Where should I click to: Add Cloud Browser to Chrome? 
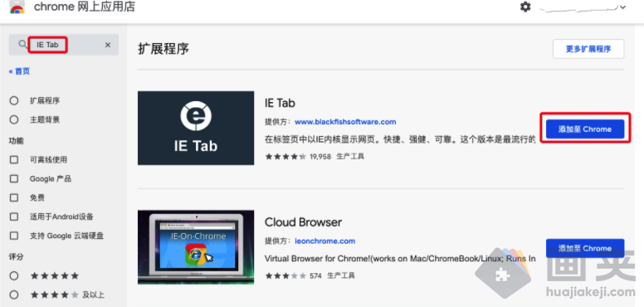tap(585, 248)
